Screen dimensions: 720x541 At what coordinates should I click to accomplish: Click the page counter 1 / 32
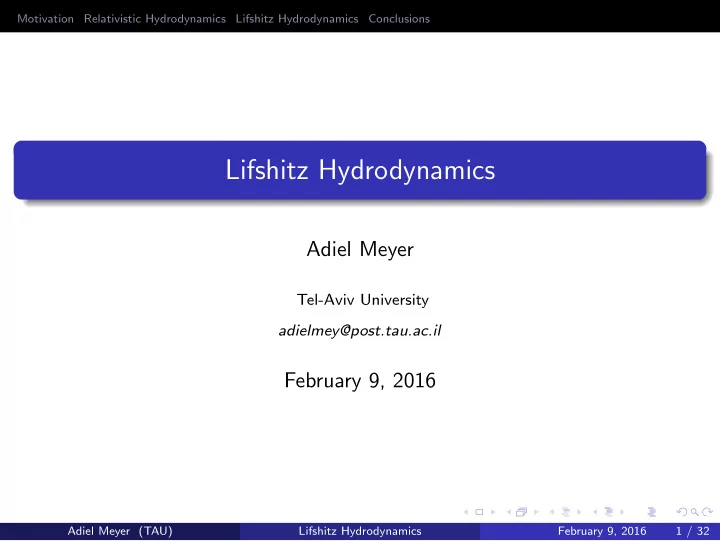(693, 531)
